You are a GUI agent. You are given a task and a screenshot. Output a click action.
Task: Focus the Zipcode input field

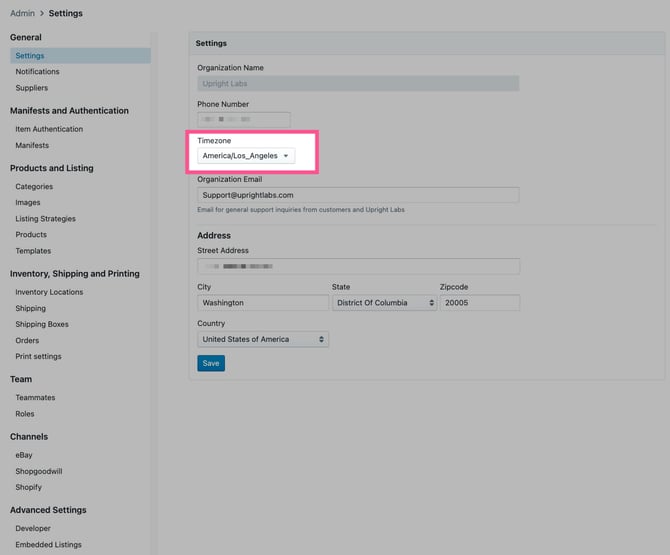(x=479, y=302)
